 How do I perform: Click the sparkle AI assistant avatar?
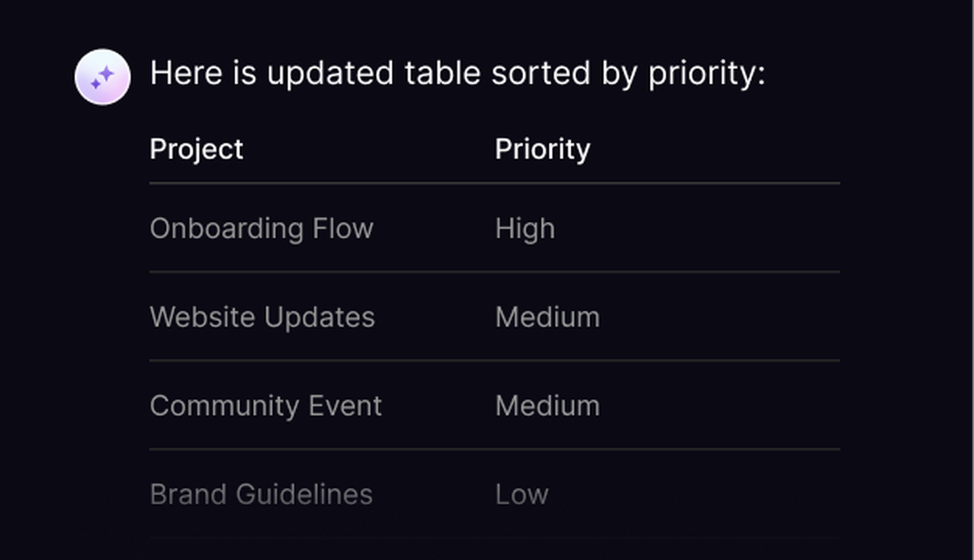(102, 76)
